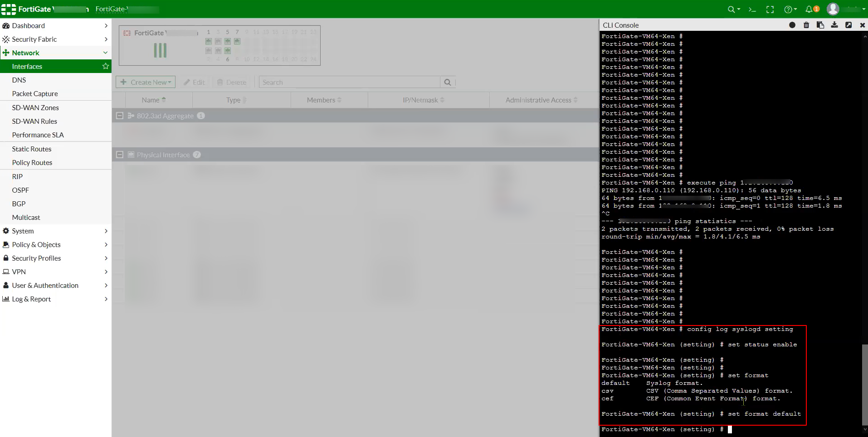Click the Security Profiles lock icon
The image size is (868, 437).
pyautogui.click(x=6, y=258)
